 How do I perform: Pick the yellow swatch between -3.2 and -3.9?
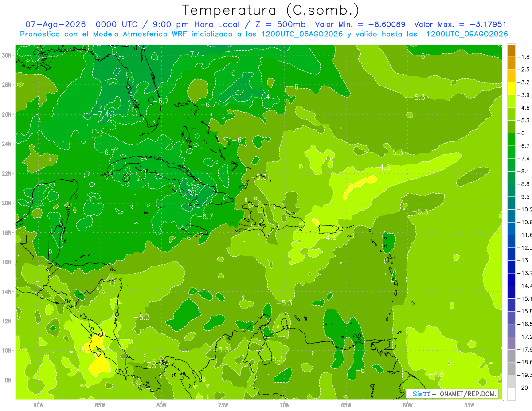point(511,88)
